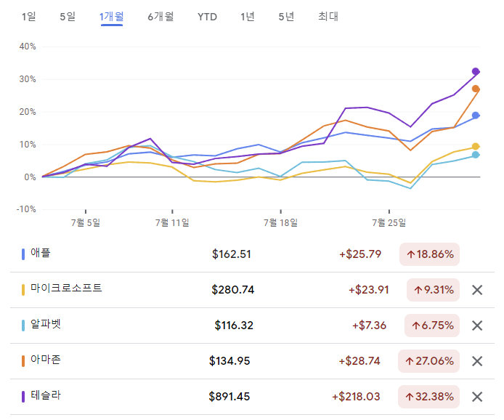Click 마이크로소프트 percent change badge 9.31%
This screenshot has height=420, width=504.
433,290
